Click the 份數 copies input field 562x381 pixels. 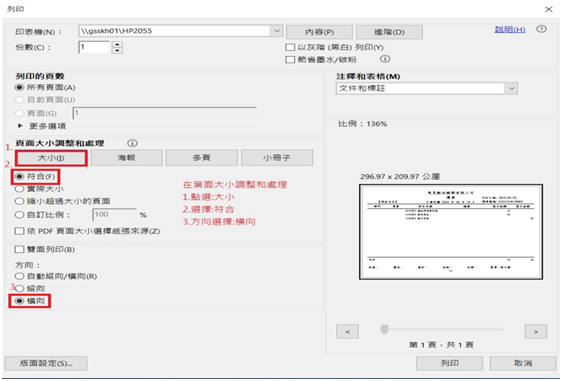(x=94, y=47)
